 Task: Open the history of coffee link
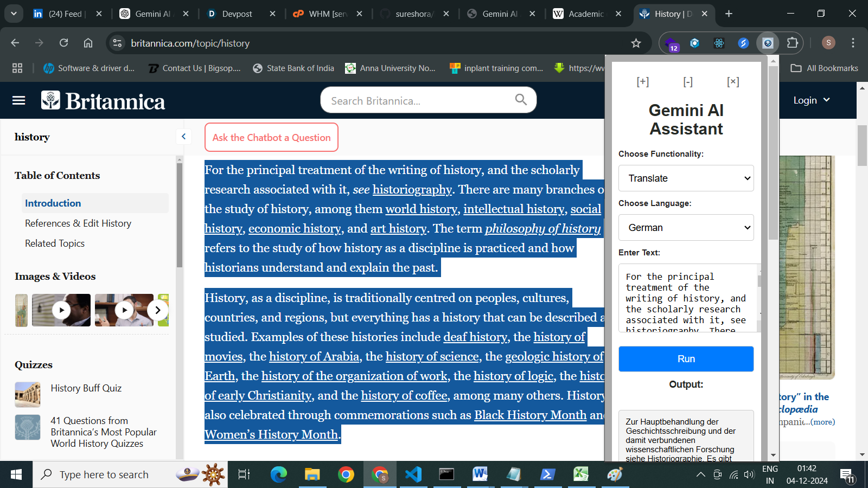point(404,395)
